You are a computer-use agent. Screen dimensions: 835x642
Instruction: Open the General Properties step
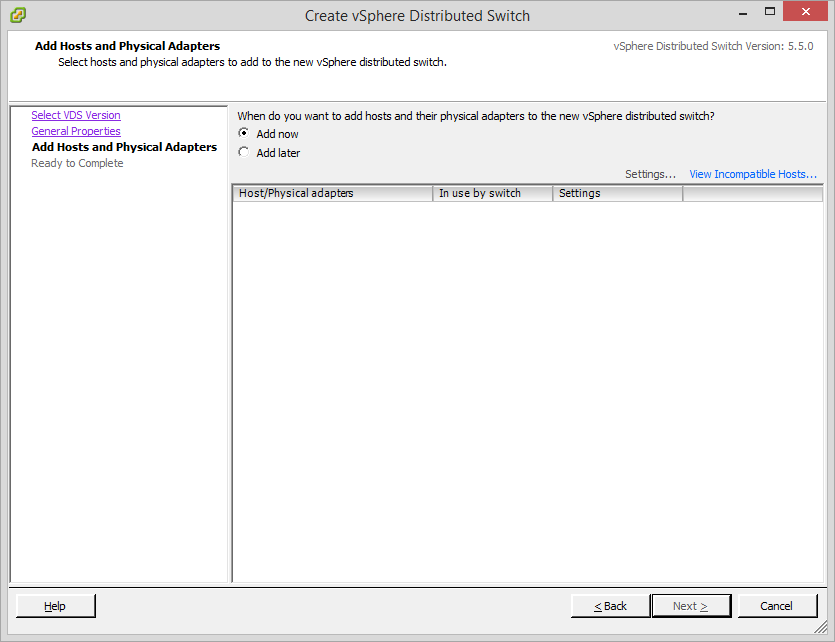pos(76,132)
